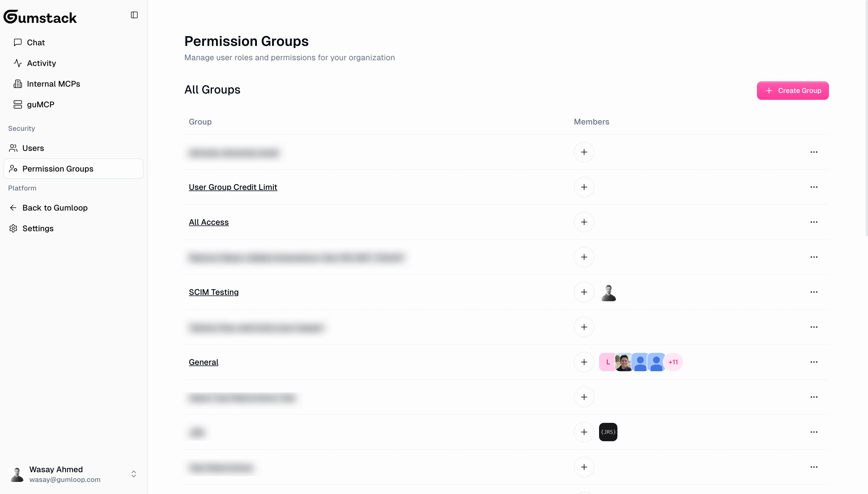The image size is (868, 494).
Task: Click the {JRS} member avatar
Action: click(608, 432)
